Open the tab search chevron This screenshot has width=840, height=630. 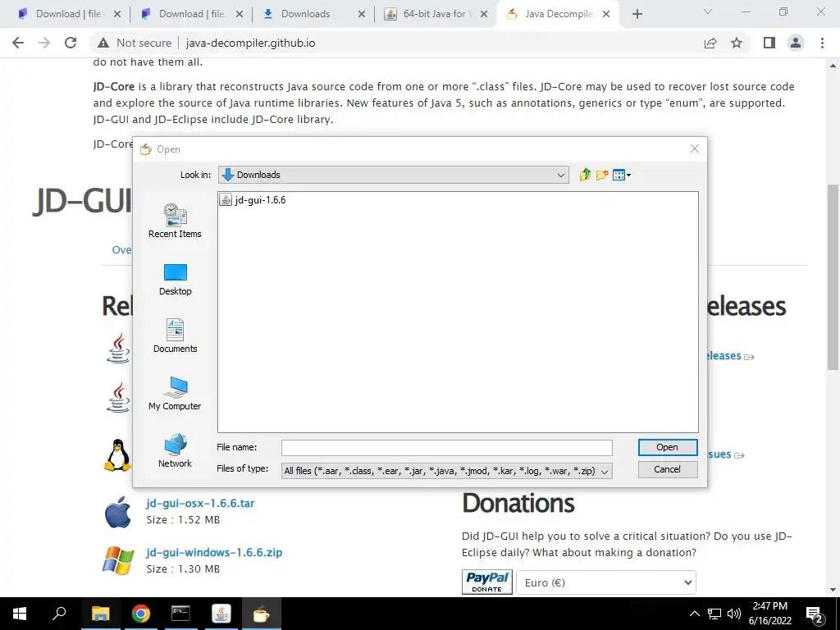pos(708,11)
